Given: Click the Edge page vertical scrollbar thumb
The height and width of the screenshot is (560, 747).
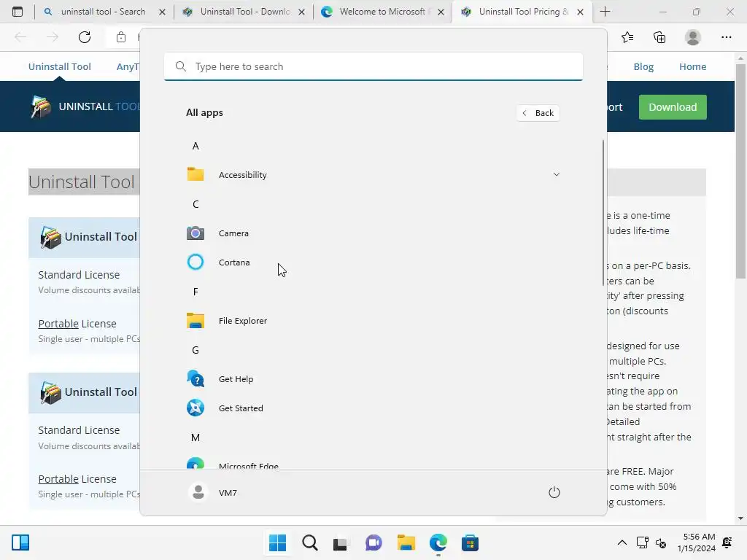Looking at the screenshot, I should [740, 171].
